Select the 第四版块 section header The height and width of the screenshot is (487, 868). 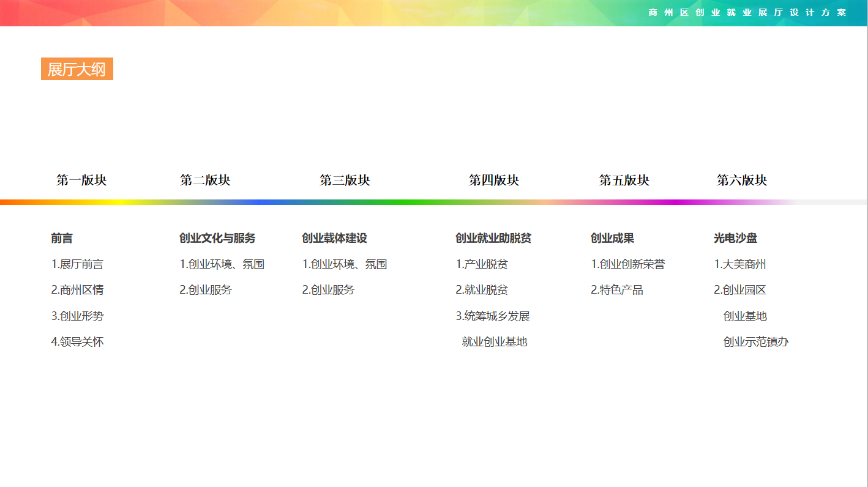pyautogui.click(x=495, y=180)
